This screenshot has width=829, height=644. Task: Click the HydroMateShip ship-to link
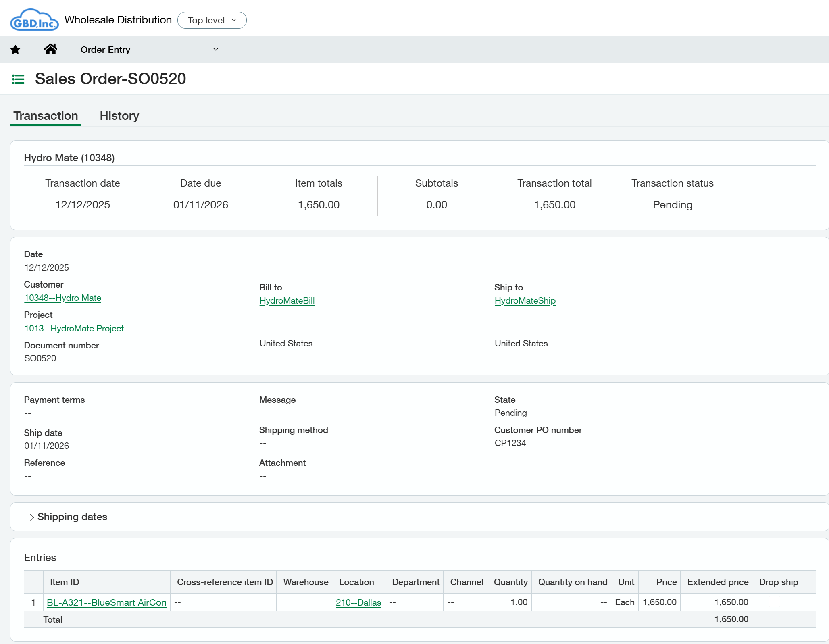[x=525, y=301]
